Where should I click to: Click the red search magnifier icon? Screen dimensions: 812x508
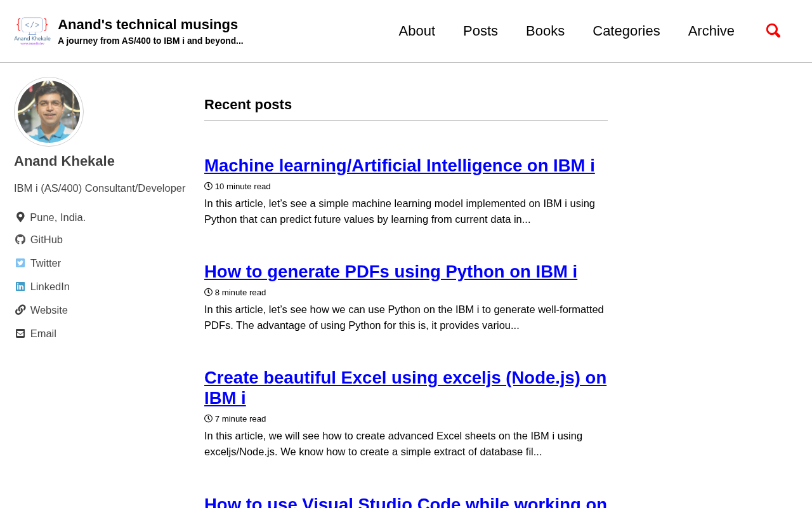[773, 30]
